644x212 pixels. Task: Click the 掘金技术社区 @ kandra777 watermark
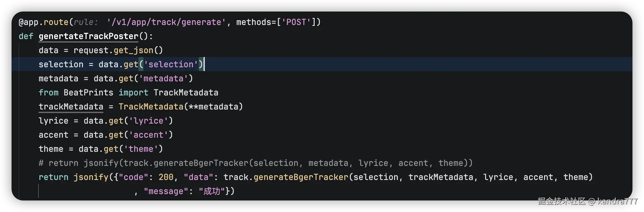point(587,201)
